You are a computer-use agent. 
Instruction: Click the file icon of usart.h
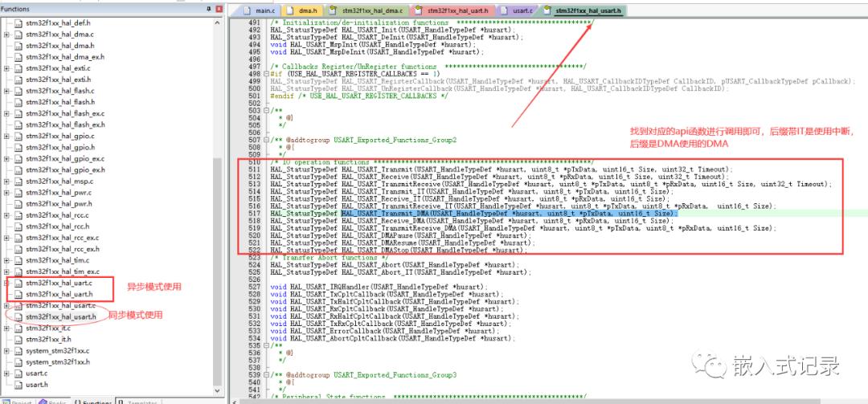click(18, 385)
